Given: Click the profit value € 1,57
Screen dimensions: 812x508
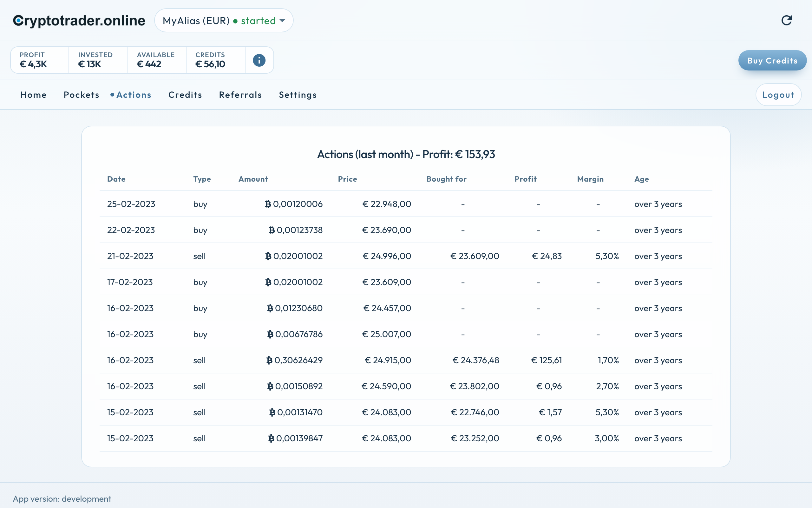Looking at the screenshot, I should point(550,412).
